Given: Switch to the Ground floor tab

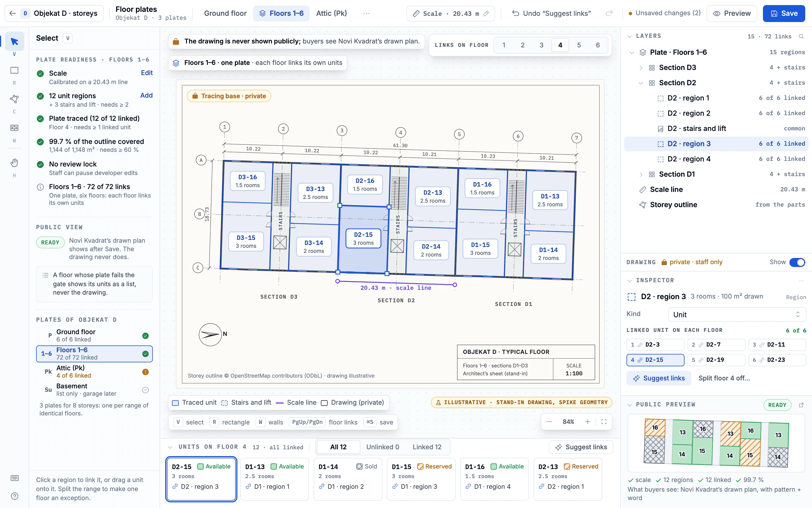Looking at the screenshot, I should 225,14.
